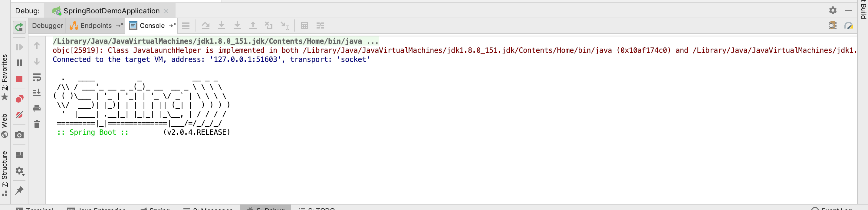The height and width of the screenshot is (210, 868).
Task: Toggle Mute Breakpoints
Action: [x=19, y=115]
